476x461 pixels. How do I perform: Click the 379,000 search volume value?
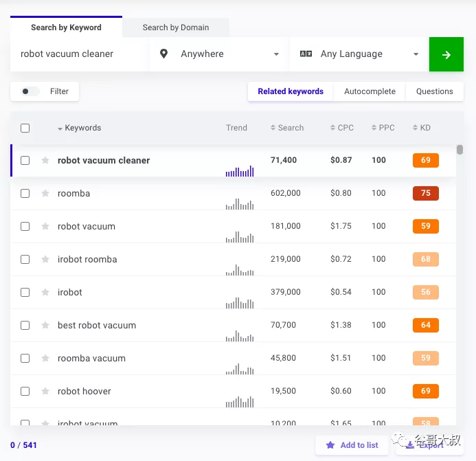(285, 292)
